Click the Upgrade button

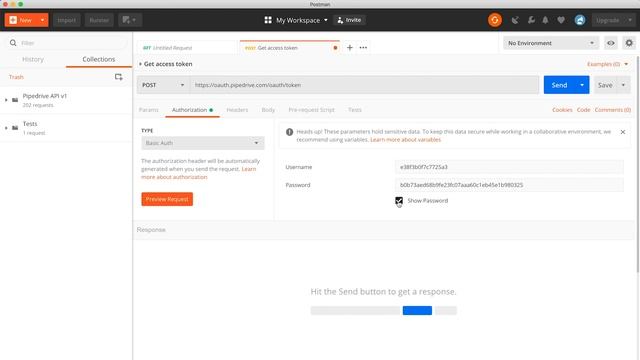pyautogui.click(x=607, y=20)
